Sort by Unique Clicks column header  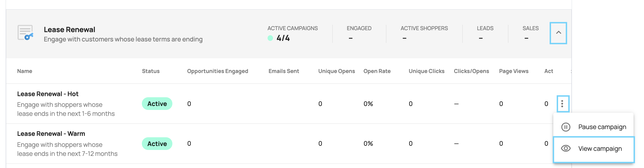pos(426,71)
